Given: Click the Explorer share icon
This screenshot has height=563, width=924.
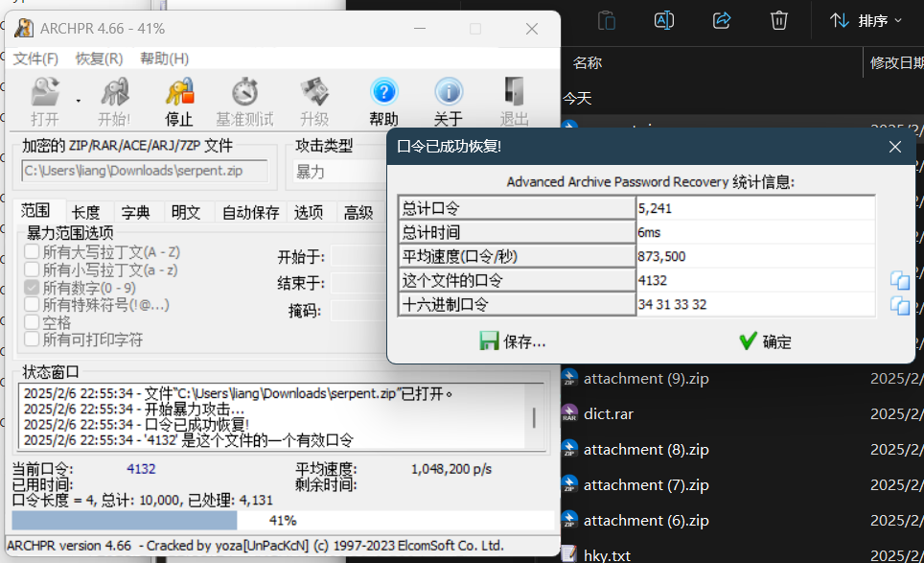Looking at the screenshot, I should (722, 21).
